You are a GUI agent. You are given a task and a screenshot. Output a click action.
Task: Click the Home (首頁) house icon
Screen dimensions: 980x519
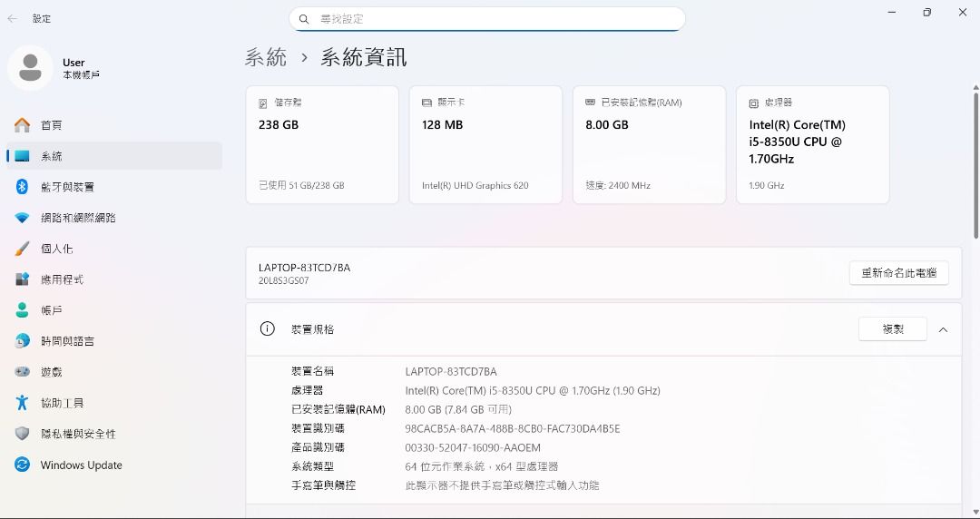pyautogui.click(x=23, y=125)
